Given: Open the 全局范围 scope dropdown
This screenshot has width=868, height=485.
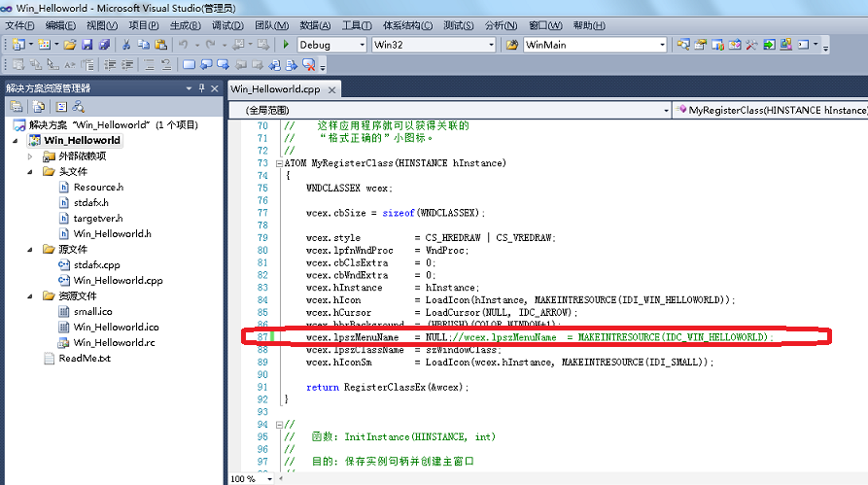Looking at the screenshot, I should 666,110.
